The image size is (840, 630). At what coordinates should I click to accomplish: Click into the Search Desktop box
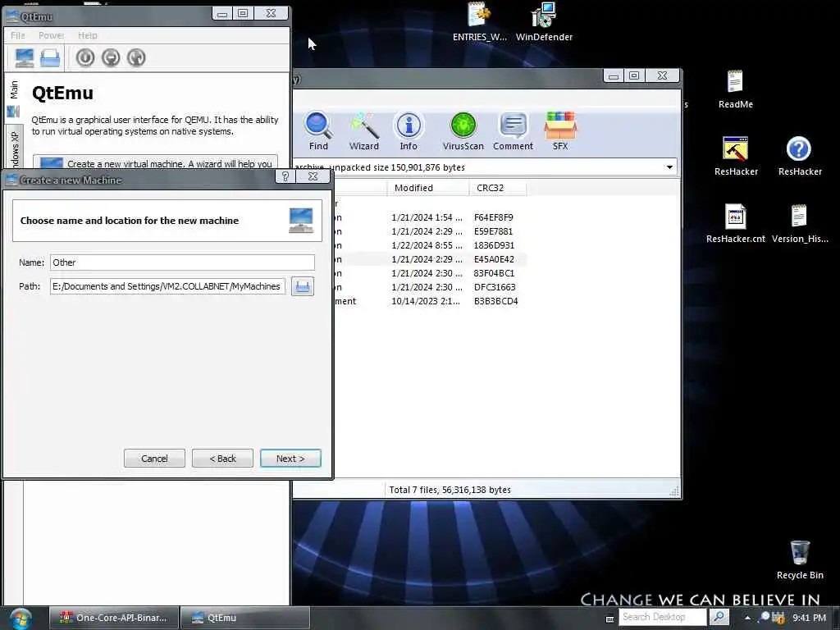tap(663, 617)
